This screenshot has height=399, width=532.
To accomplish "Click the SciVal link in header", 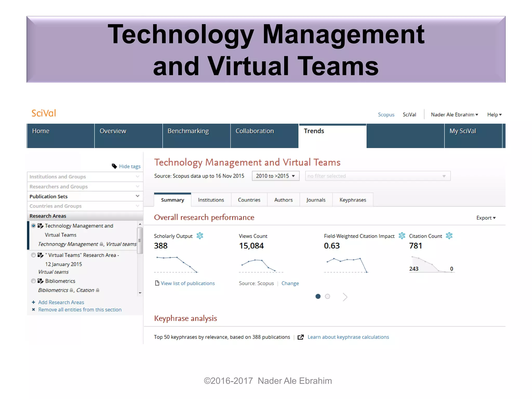I will coord(409,115).
